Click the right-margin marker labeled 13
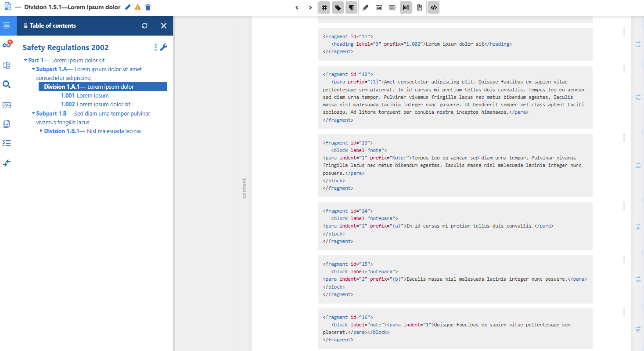The image size is (644, 351). [x=638, y=166]
